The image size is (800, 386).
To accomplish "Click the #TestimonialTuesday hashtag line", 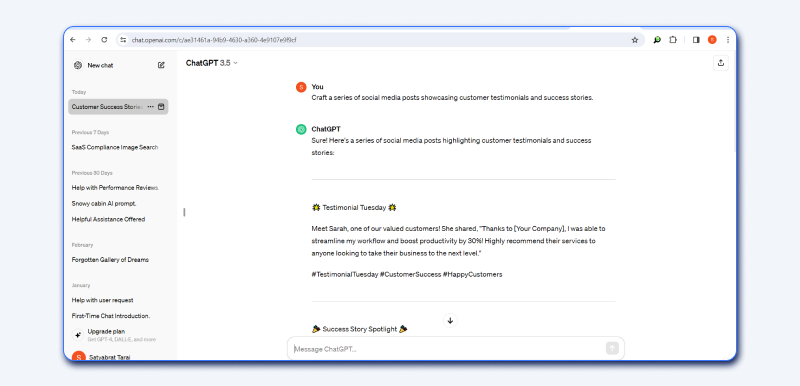I will (407, 274).
